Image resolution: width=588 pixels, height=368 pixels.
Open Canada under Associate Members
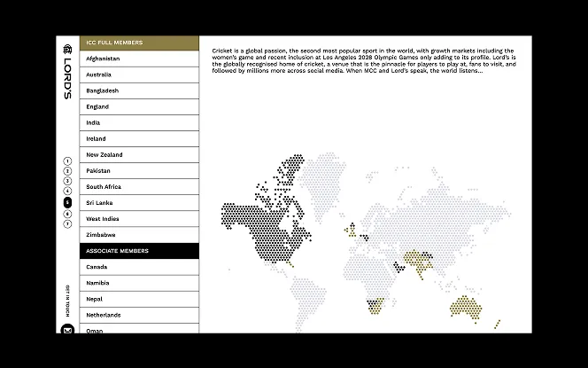(x=139, y=267)
